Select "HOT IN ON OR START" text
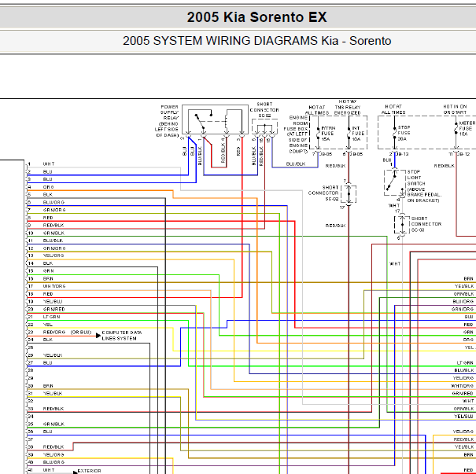 (x=455, y=109)
